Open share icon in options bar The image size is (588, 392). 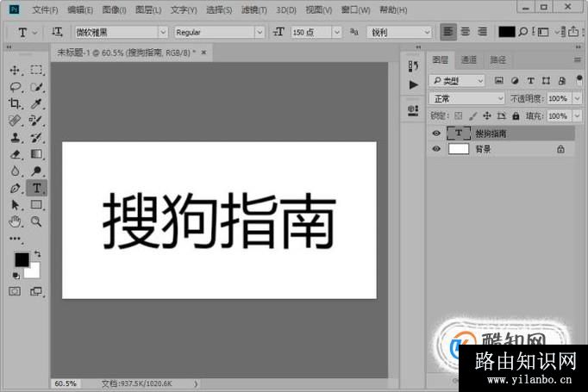[x=573, y=32]
